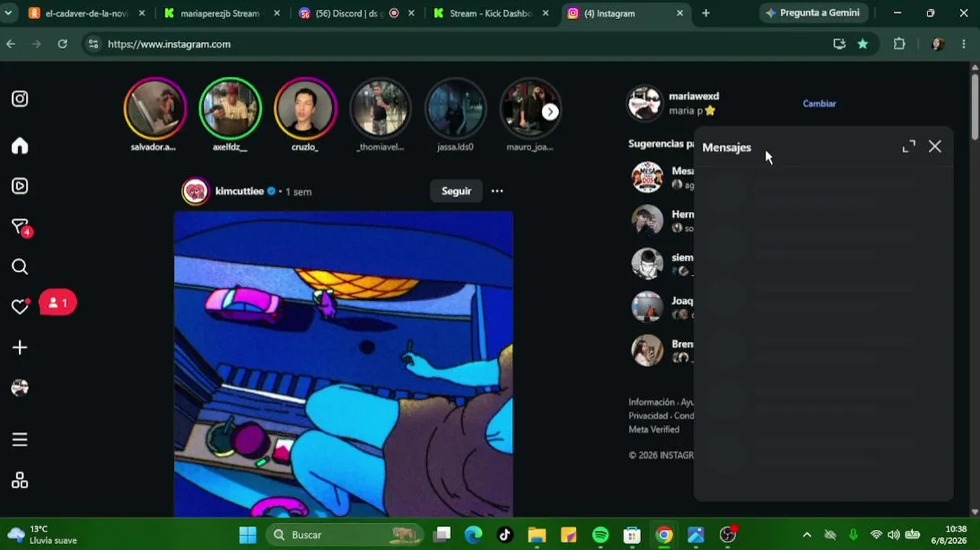
Task: View jassa.lds0 story
Action: pos(455,108)
